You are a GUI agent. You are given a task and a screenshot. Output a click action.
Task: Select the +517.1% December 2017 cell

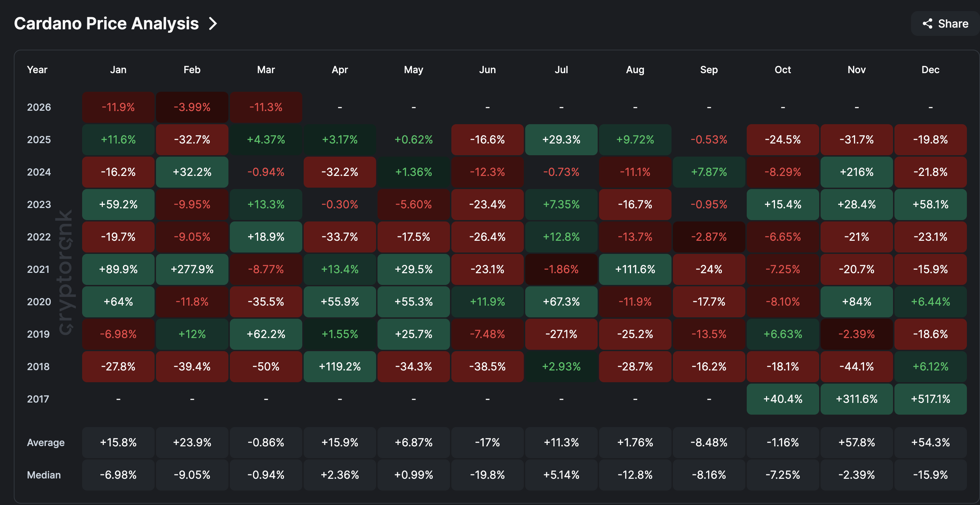point(931,399)
